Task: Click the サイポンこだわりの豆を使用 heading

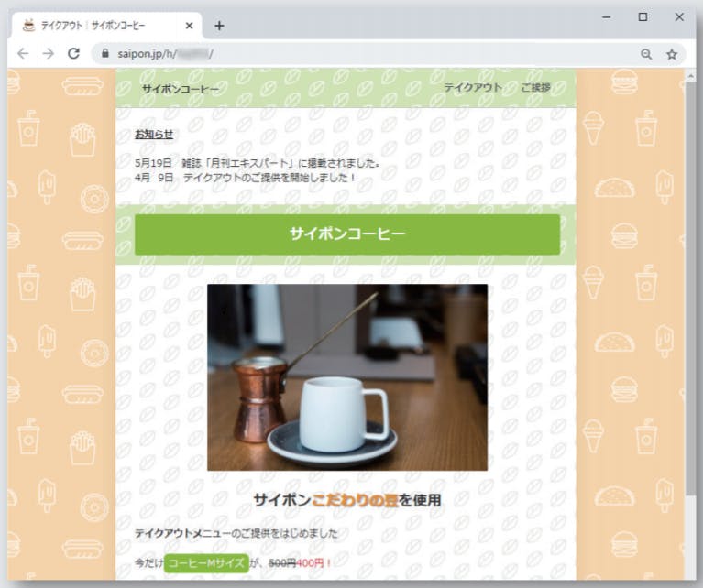Action: coord(347,500)
